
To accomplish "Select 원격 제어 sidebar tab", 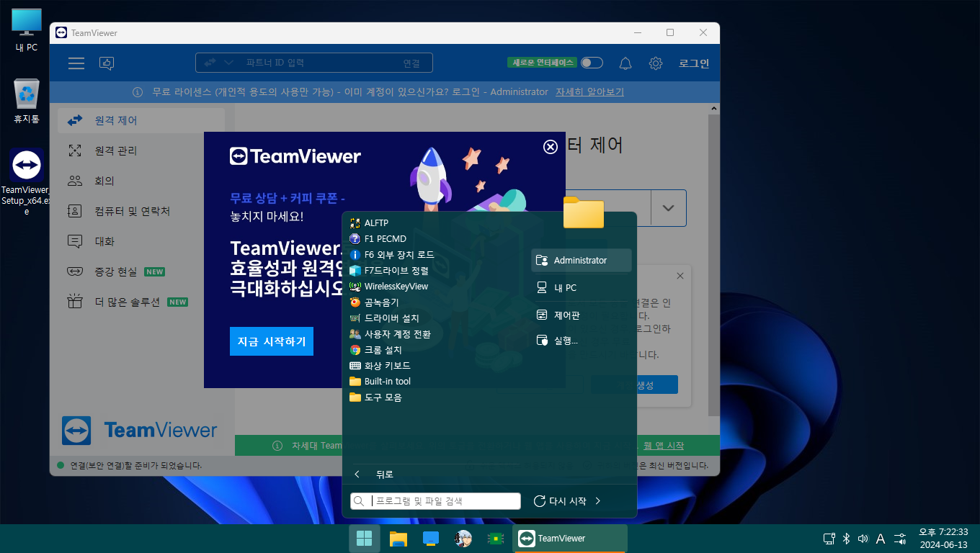I will pos(141,120).
